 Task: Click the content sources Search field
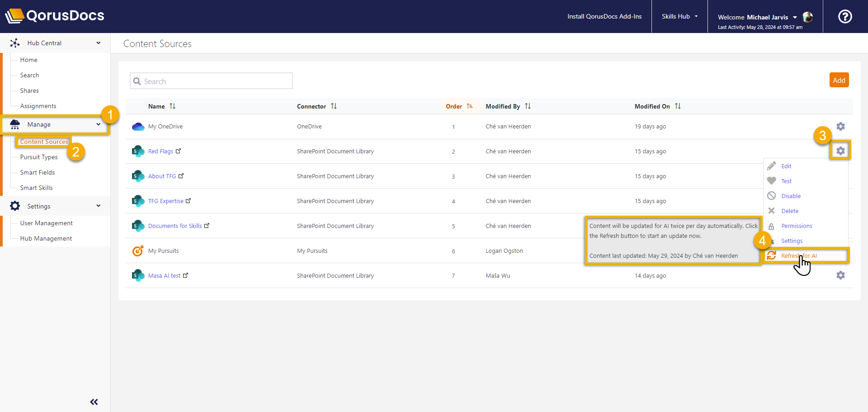[211, 81]
